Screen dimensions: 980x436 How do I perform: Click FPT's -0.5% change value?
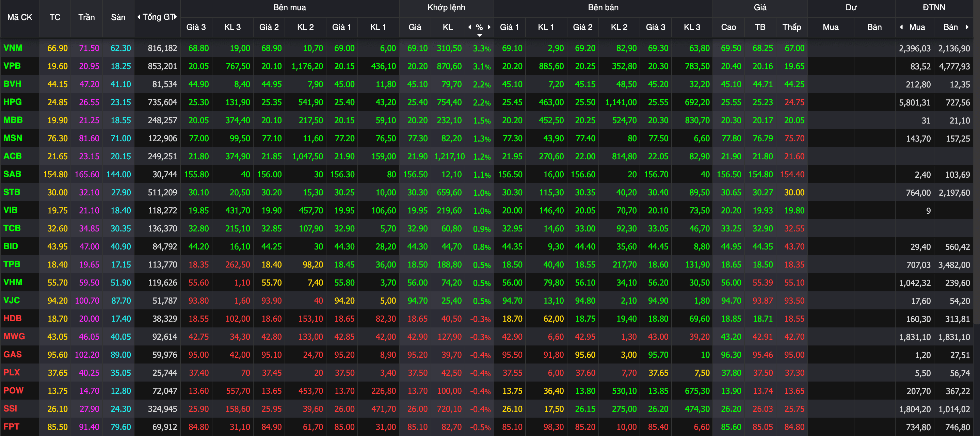click(x=480, y=427)
